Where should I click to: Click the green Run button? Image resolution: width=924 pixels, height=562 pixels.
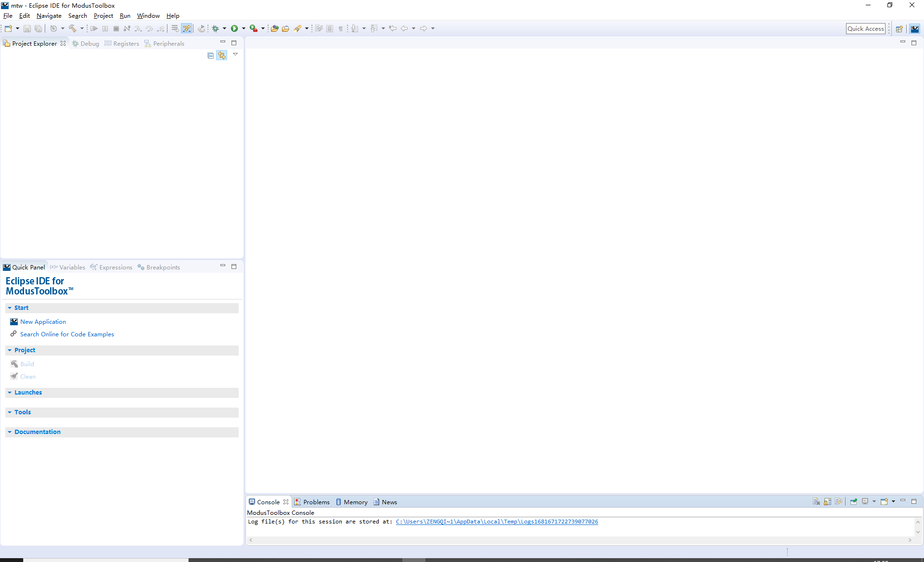click(x=234, y=28)
